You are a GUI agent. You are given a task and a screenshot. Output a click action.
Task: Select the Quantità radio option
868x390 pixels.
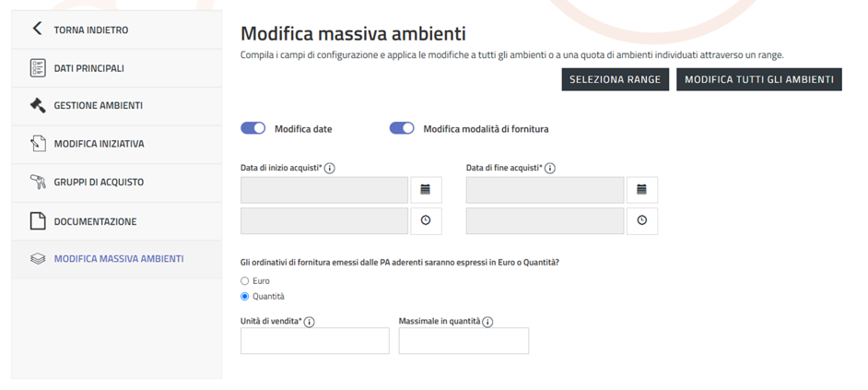(x=245, y=297)
